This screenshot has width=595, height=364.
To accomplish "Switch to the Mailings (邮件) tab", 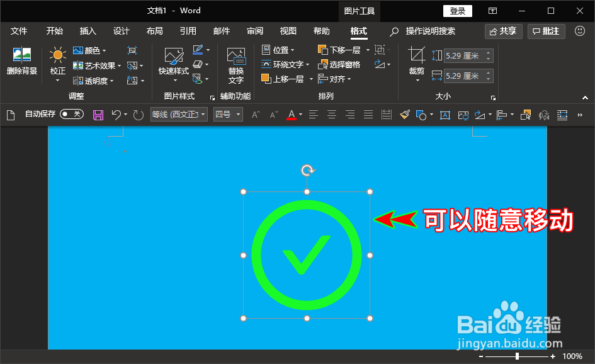I will point(222,31).
